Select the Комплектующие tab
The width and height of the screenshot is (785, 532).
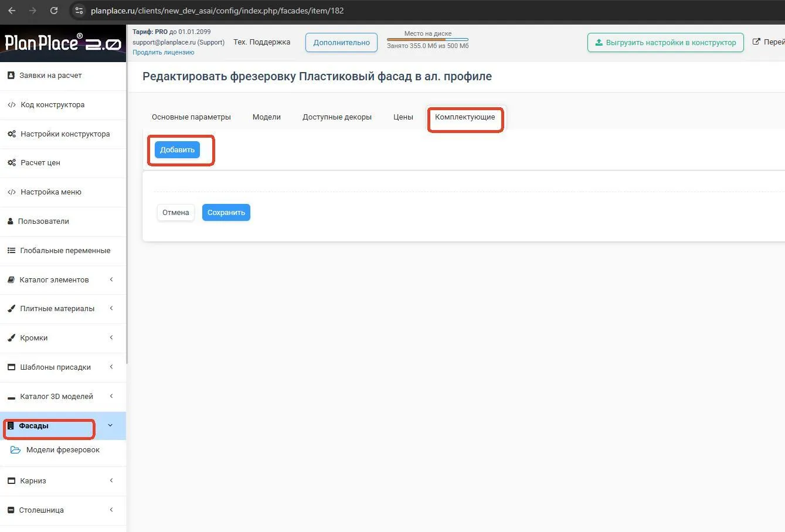[x=465, y=117]
